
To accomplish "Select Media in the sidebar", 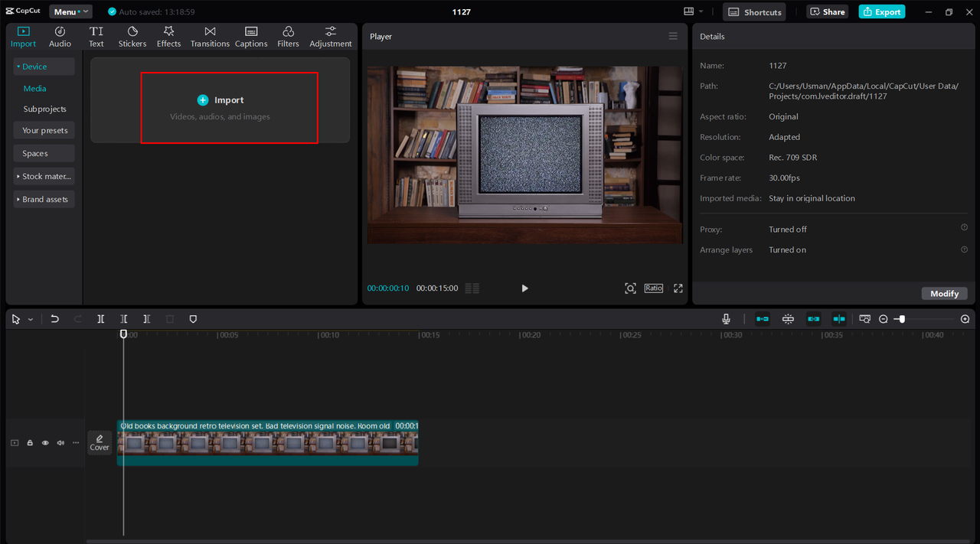I will [x=34, y=89].
